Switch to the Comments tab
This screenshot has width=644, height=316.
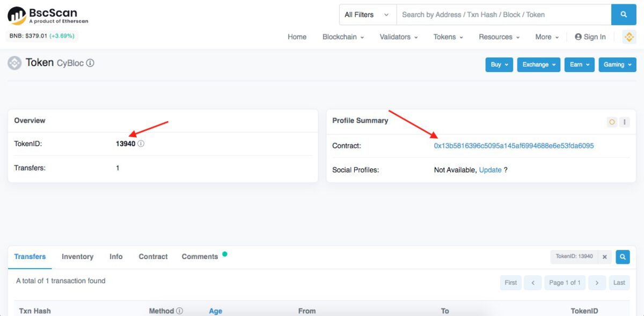200,257
